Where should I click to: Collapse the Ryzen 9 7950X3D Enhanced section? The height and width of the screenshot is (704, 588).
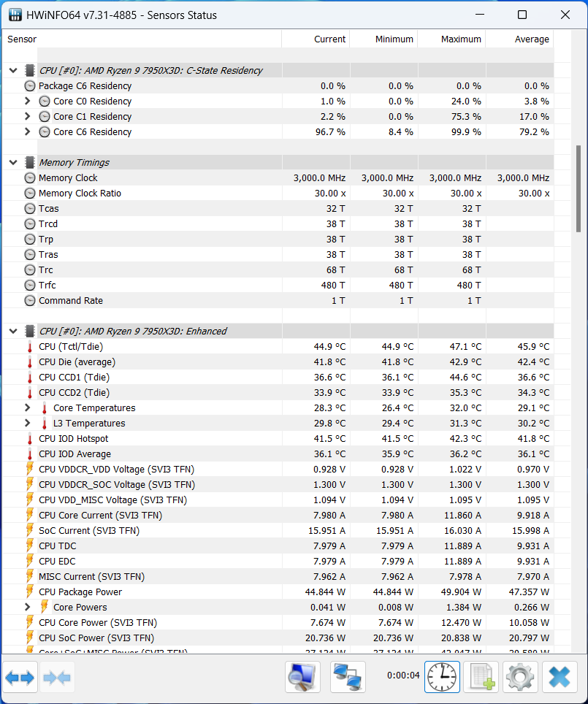(13, 332)
